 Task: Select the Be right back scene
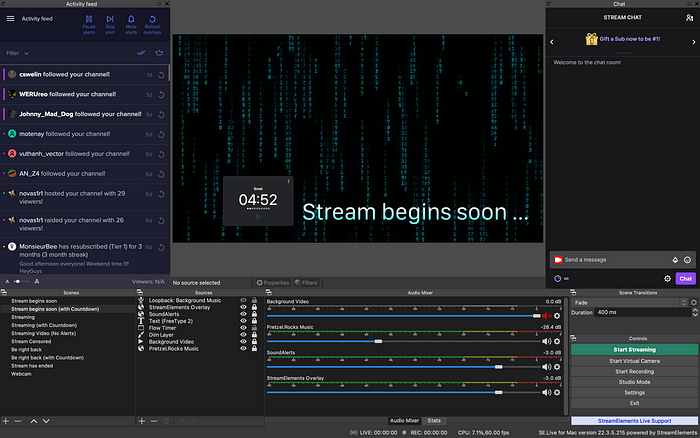tap(26, 350)
